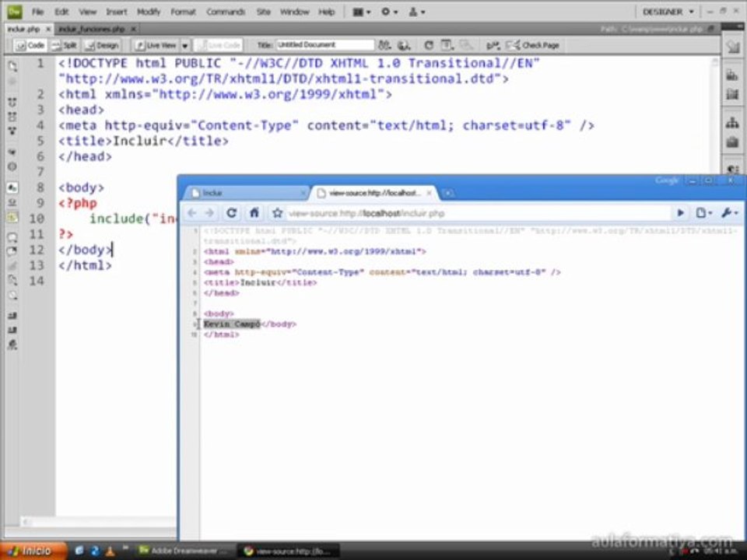Image resolution: width=747 pixels, height=560 pixels.
Task: Open the Window menu
Action: [x=294, y=12]
